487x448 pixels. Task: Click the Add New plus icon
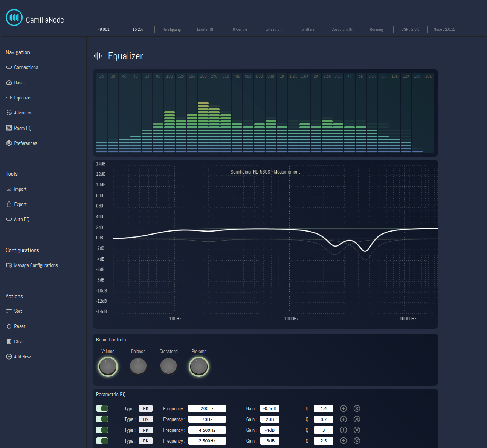point(9,357)
